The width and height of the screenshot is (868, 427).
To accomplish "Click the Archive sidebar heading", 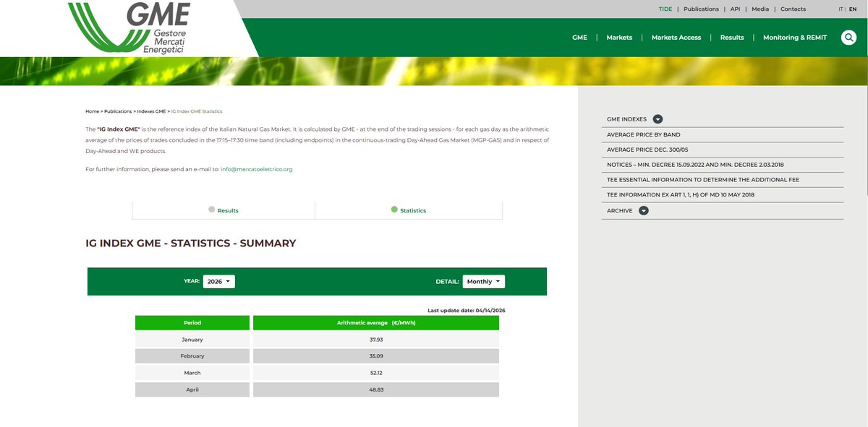I will [620, 211].
